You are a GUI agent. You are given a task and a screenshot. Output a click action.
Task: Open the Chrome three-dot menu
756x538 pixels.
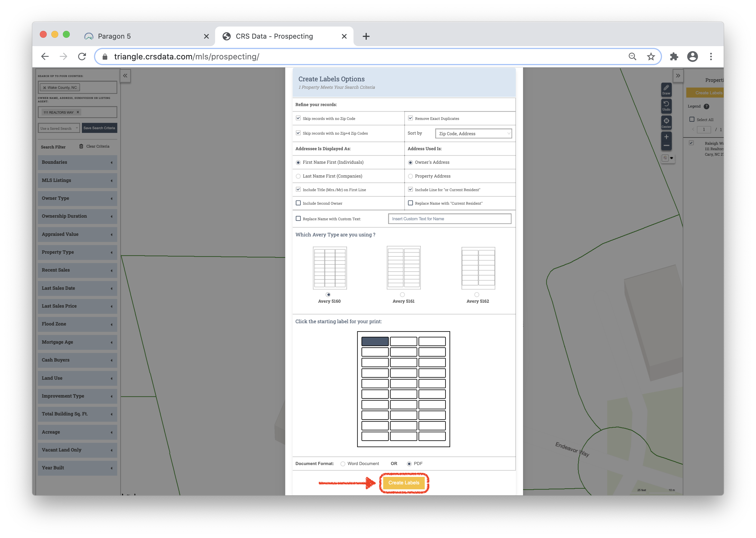click(x=711, y=57)
